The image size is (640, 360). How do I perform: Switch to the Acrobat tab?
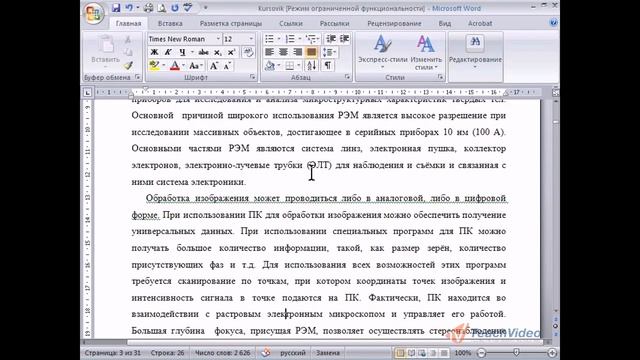pos(480,24)
